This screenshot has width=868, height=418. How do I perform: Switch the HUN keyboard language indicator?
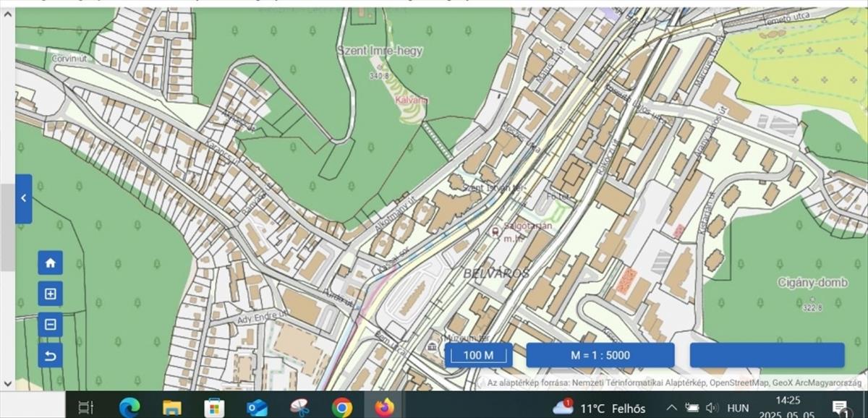738,408
